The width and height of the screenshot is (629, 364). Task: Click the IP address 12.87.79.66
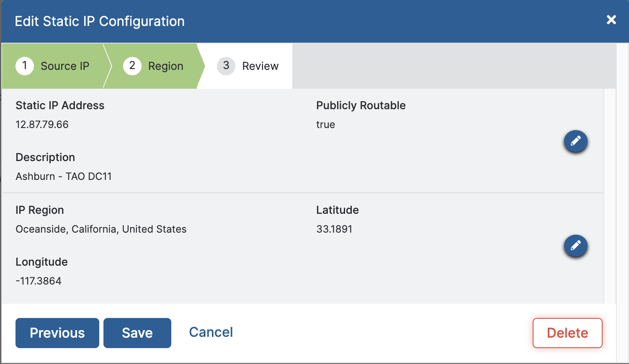coord(42,124)
